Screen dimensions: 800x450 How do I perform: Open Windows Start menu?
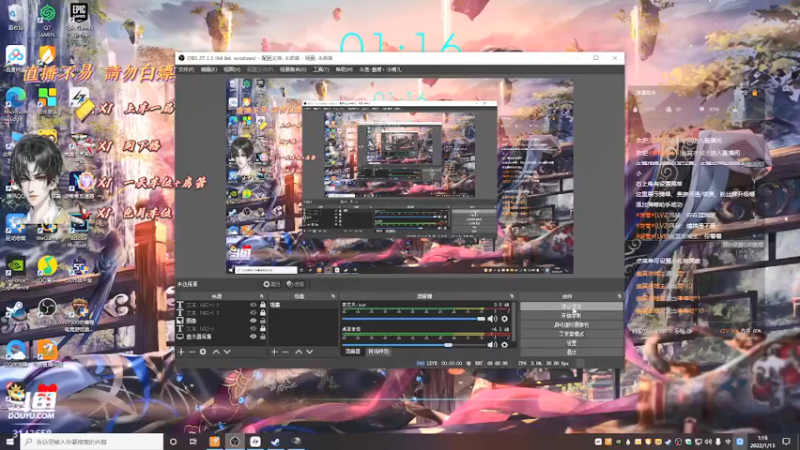point(10,441)
